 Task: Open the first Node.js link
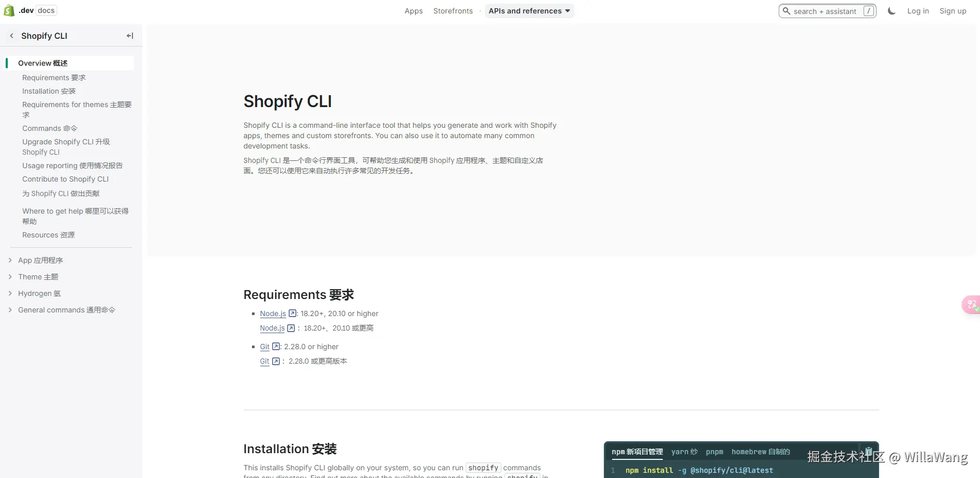point(273,313)
